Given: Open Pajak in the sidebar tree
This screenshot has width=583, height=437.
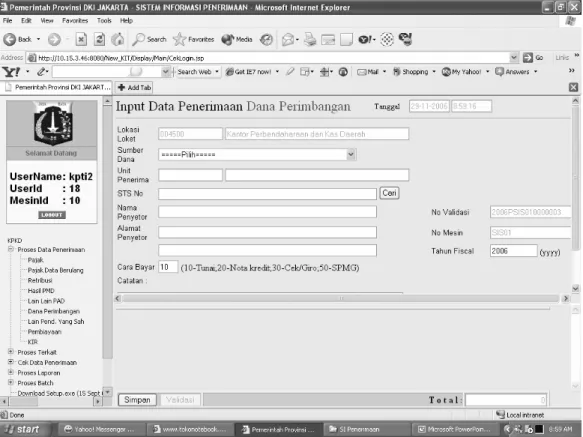Looking at the screenshot, I should [35, 260].
